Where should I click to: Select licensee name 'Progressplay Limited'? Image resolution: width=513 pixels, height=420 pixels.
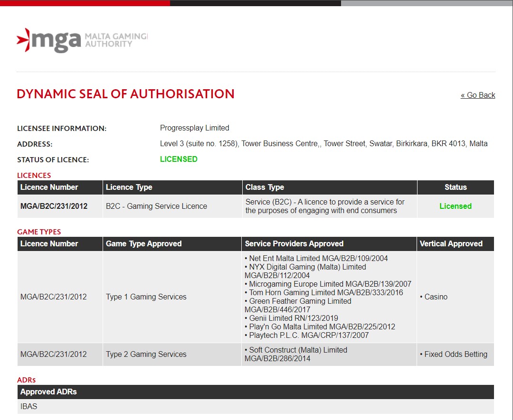194,128
